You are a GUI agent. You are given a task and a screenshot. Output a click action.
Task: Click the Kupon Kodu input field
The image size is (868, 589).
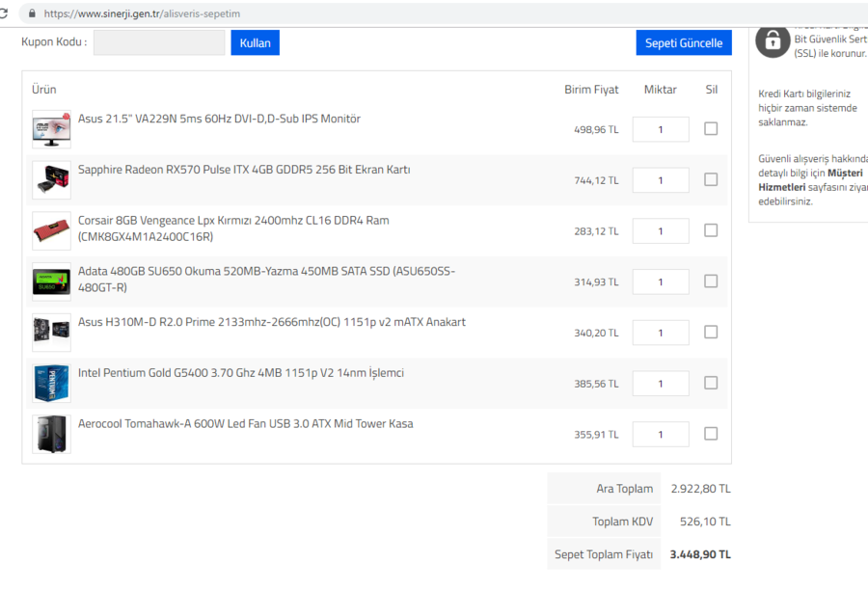(x=159, y=42)
